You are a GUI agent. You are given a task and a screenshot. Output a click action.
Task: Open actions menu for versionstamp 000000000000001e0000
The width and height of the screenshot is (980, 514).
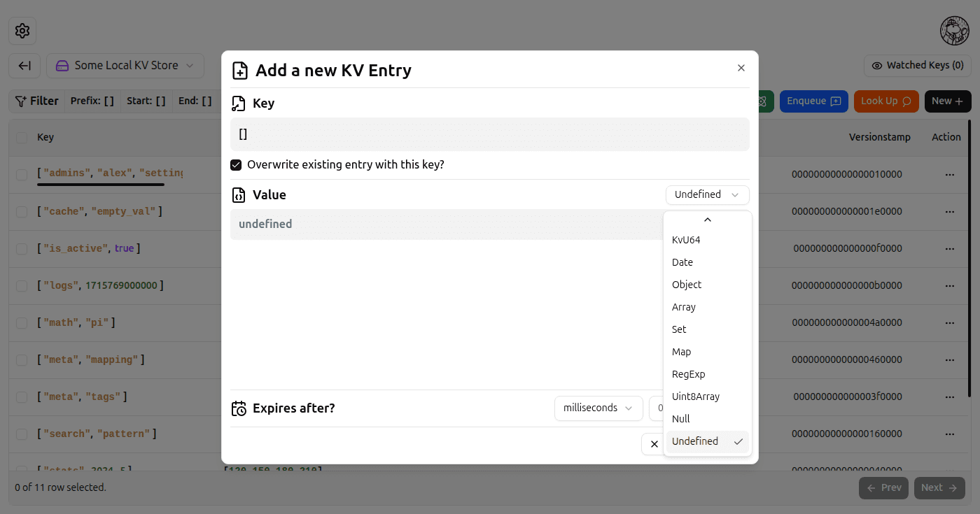(x=950, y=211)
